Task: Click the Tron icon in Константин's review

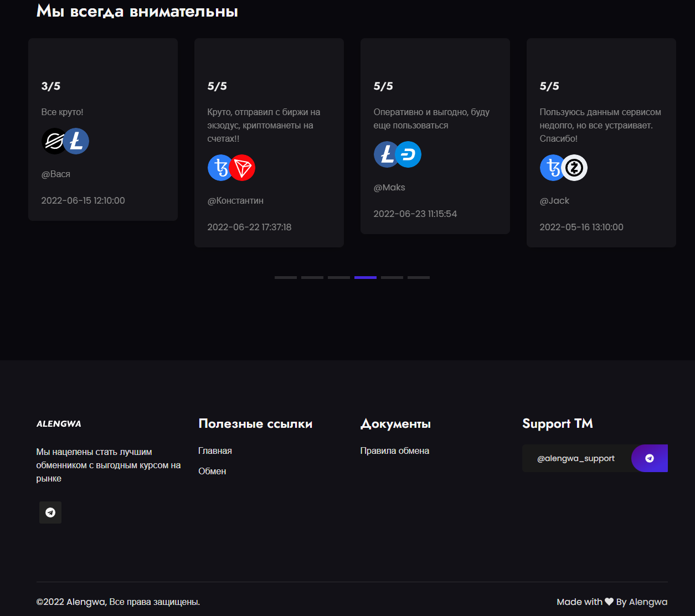Action: coord(242,168)
